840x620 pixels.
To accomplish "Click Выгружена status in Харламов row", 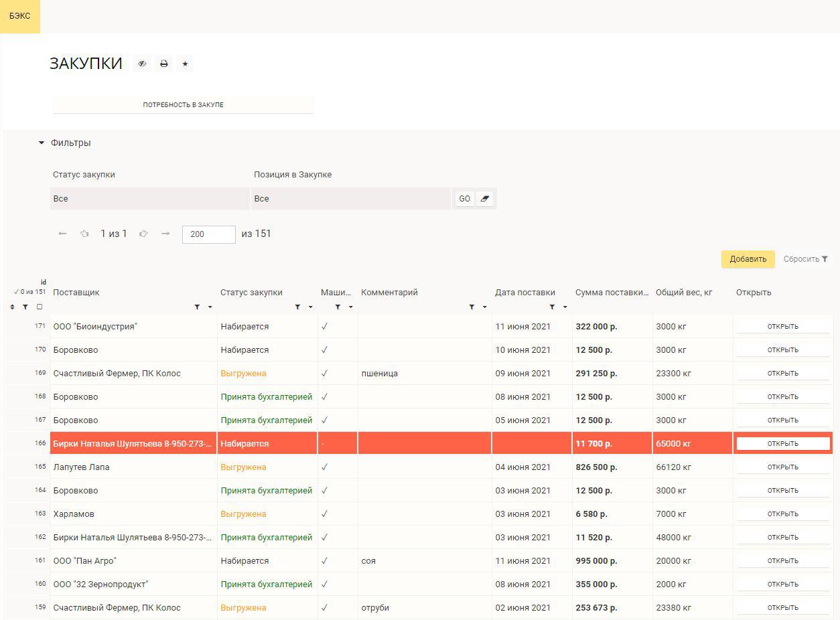I will click(244, 514).
